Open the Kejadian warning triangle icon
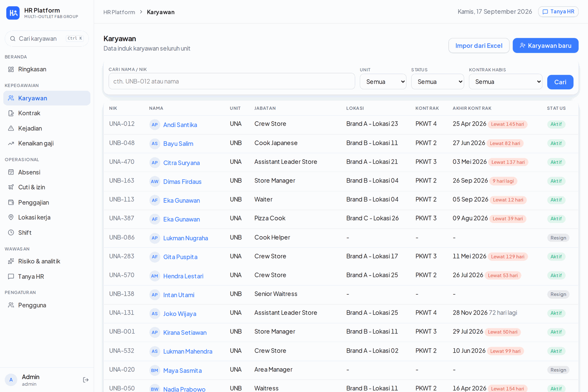588x392 pixels. pyautogui.click(x=11, y=128)
